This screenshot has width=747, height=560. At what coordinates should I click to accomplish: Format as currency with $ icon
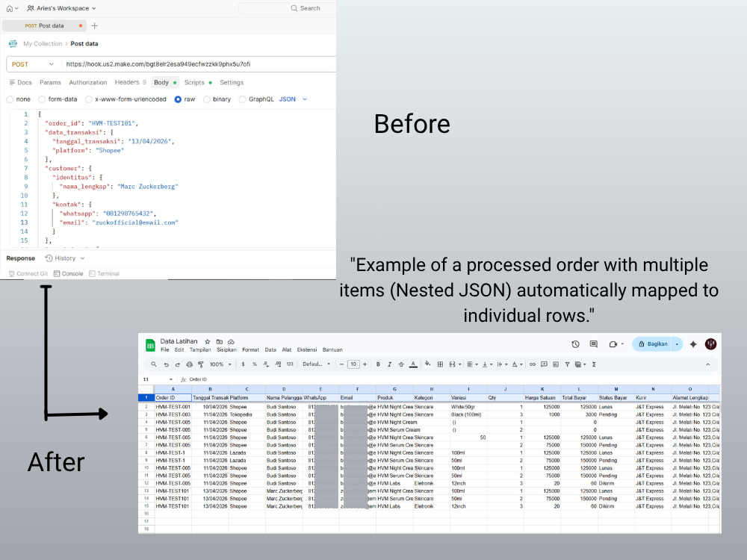point(243,365)
